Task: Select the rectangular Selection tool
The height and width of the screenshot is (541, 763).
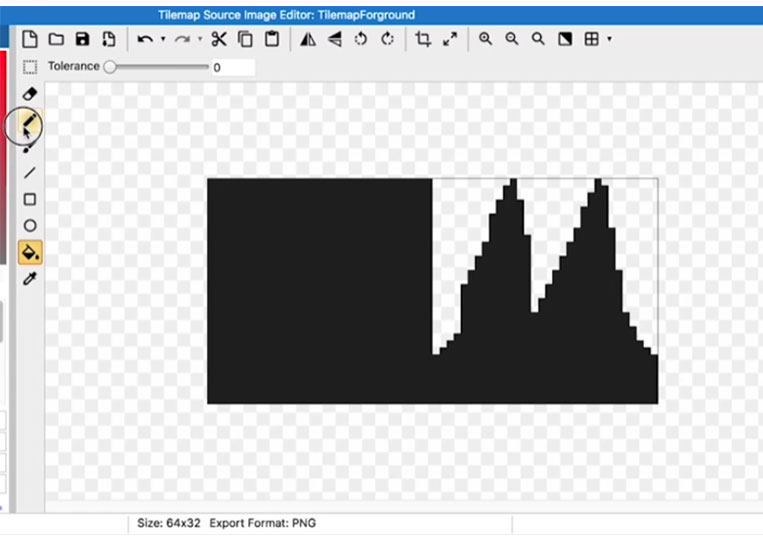Action: (30, 67)
